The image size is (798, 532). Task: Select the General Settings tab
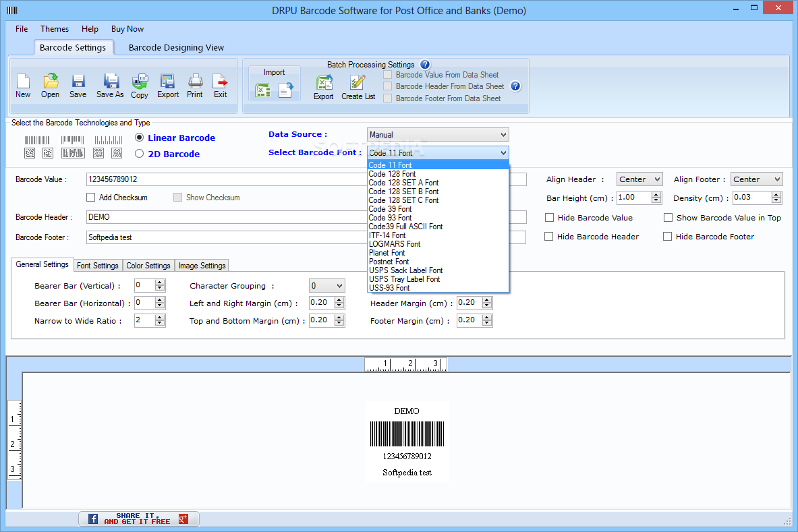(42, 264)
